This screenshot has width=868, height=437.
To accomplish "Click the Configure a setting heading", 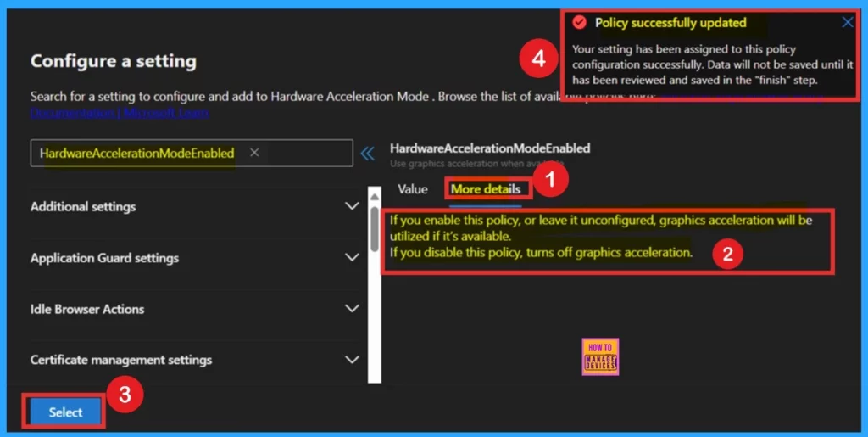I will 114,61.
